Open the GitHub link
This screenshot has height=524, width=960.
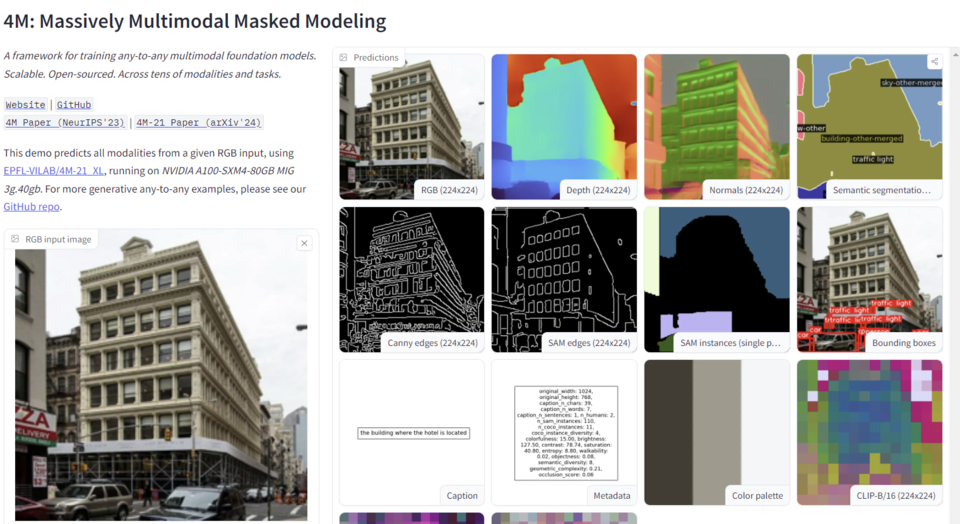point(74,105)
